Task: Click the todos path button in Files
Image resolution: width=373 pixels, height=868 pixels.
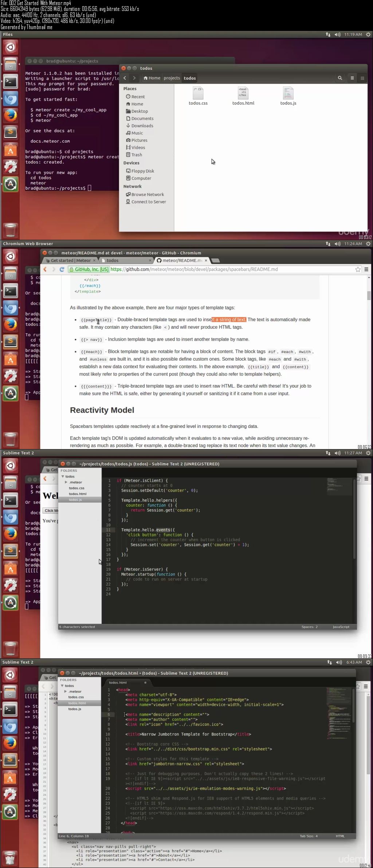Action: [190, 78]
